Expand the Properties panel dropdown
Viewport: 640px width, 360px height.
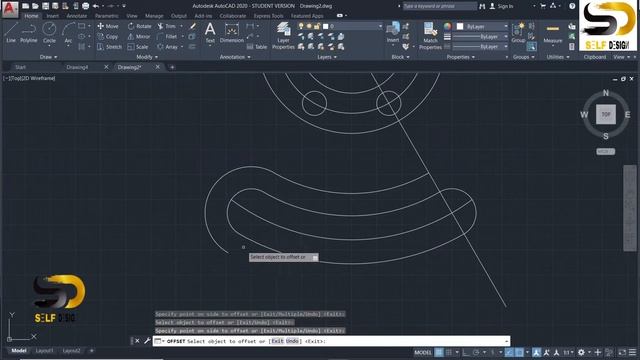(x=461, y=57)
